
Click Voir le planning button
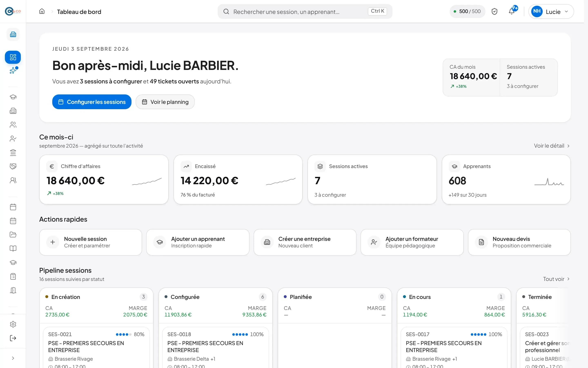point(165,102)
